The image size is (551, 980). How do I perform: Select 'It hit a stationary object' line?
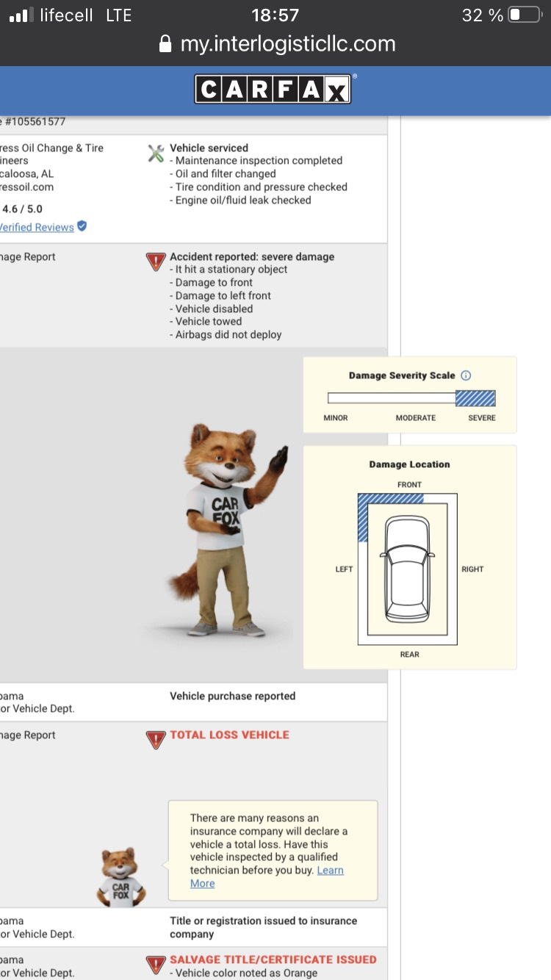pos(228,270)
